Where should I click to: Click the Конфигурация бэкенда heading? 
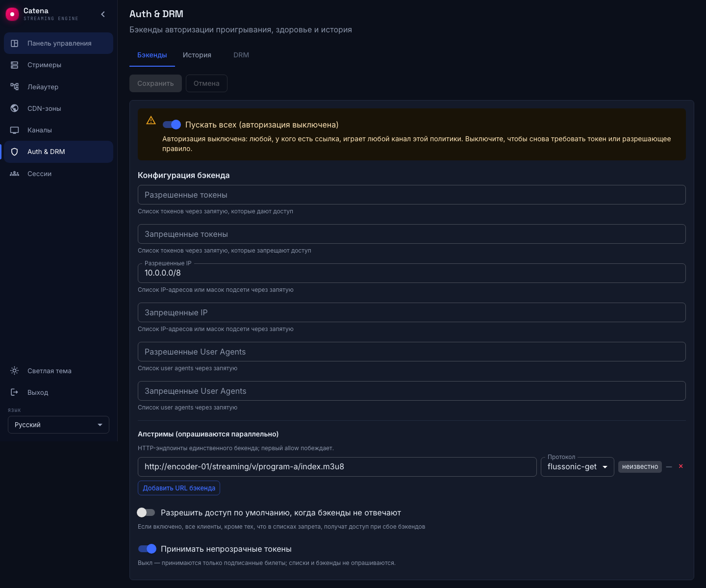(x=184, y=175)
